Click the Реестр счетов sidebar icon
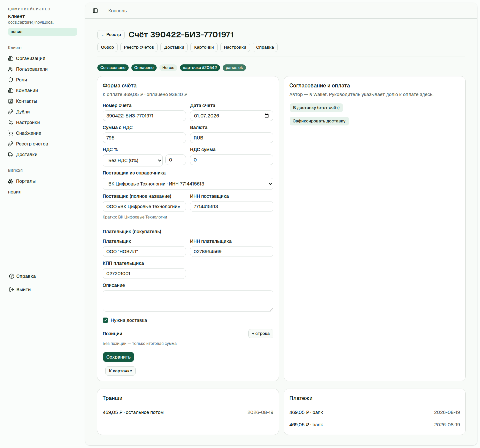Viewport: 480px width, 448px height. pos(11,144)
